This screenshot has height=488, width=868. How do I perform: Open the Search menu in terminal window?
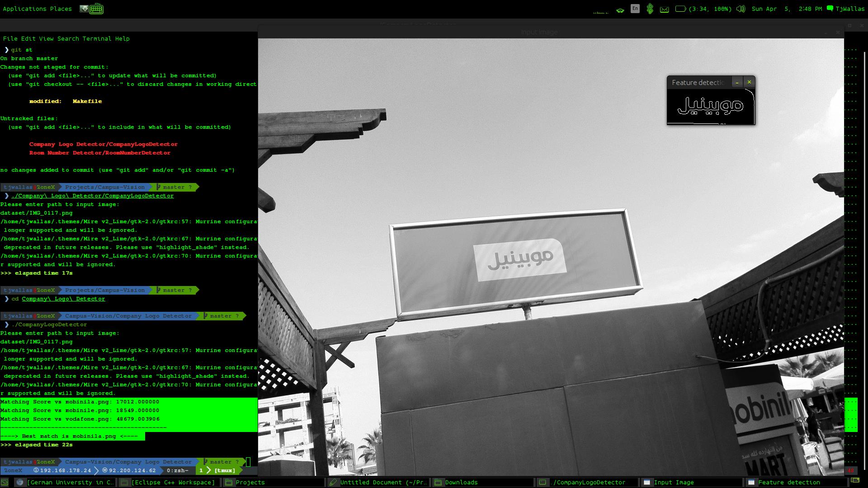pos(68,38)
